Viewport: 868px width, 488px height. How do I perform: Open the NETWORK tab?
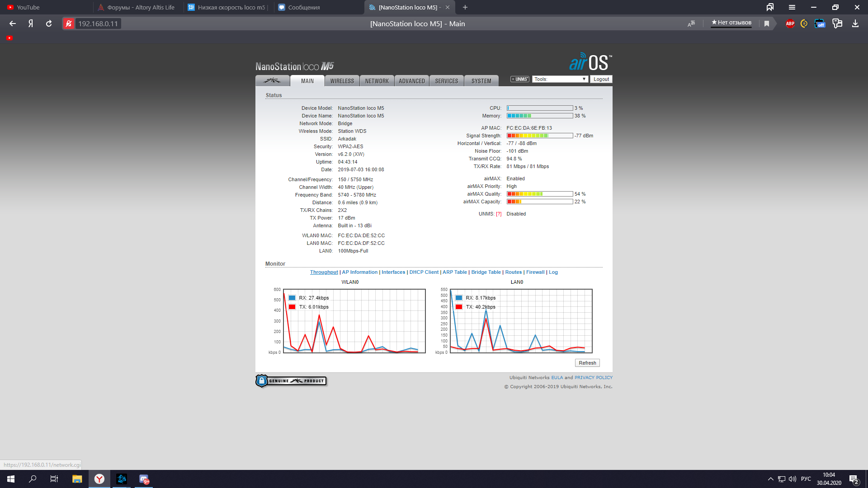point(377,81)
